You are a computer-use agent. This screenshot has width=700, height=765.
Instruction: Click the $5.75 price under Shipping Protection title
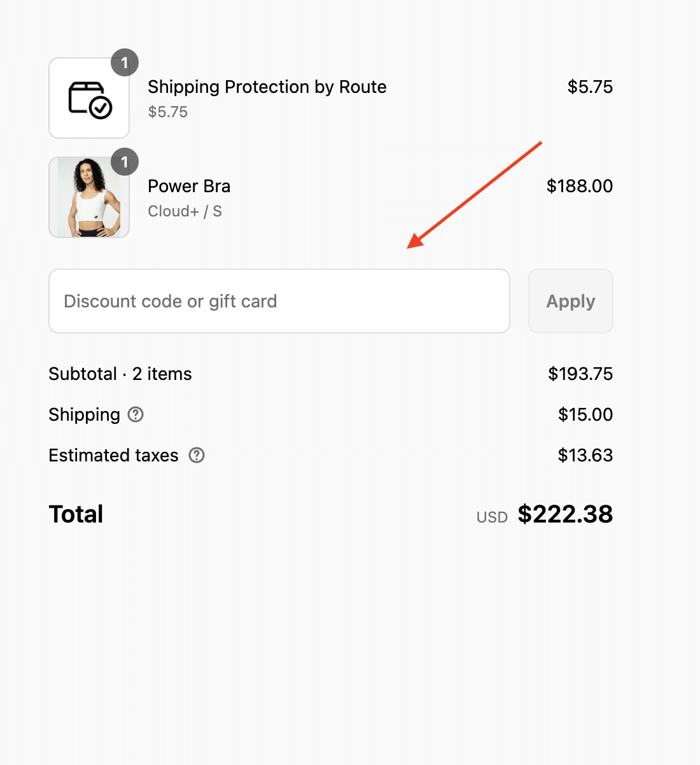(x=168, y=112)
